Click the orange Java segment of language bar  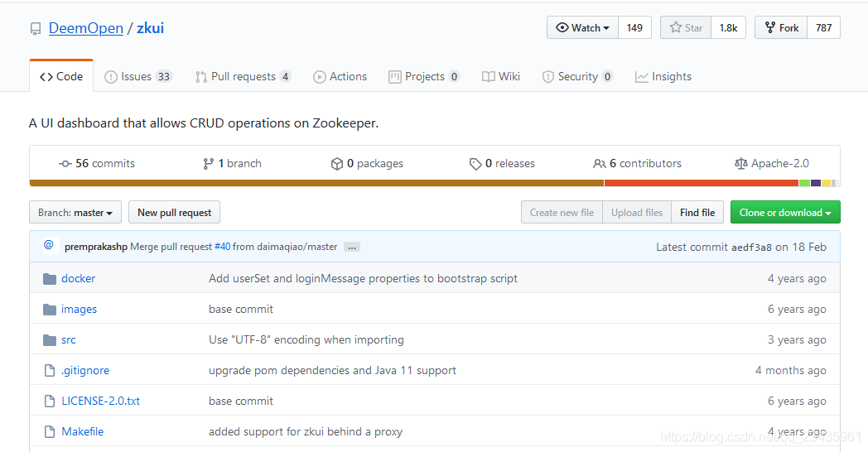click(x=316, y=183)
